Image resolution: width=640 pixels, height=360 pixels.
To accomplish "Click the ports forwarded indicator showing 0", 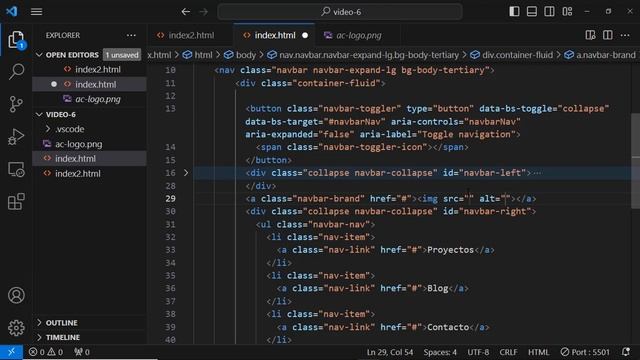I will click(82, 352).
